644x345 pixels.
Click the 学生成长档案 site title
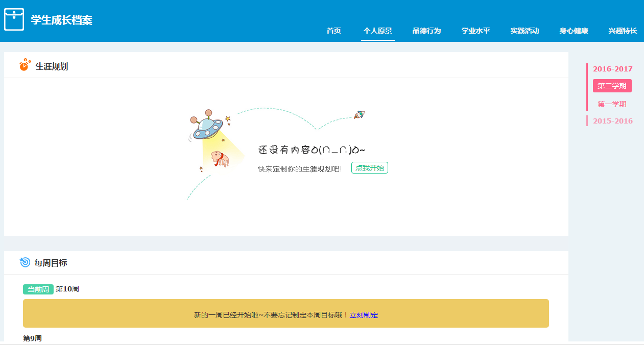click(62, 20)
